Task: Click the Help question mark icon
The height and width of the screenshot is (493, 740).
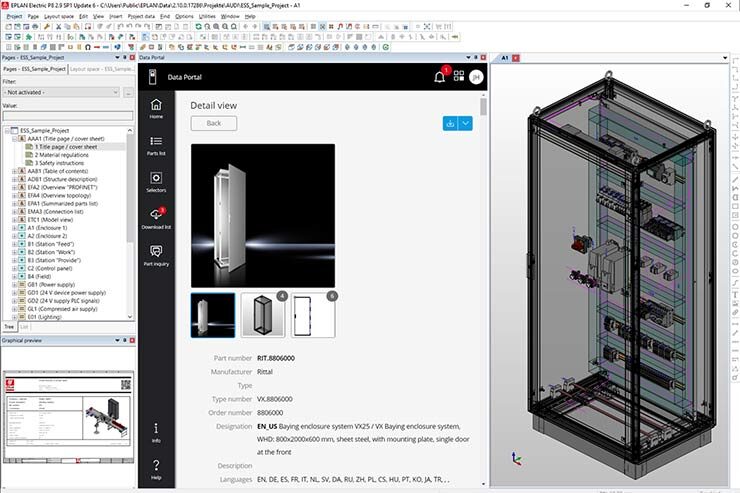Action: tap(156, 468)
